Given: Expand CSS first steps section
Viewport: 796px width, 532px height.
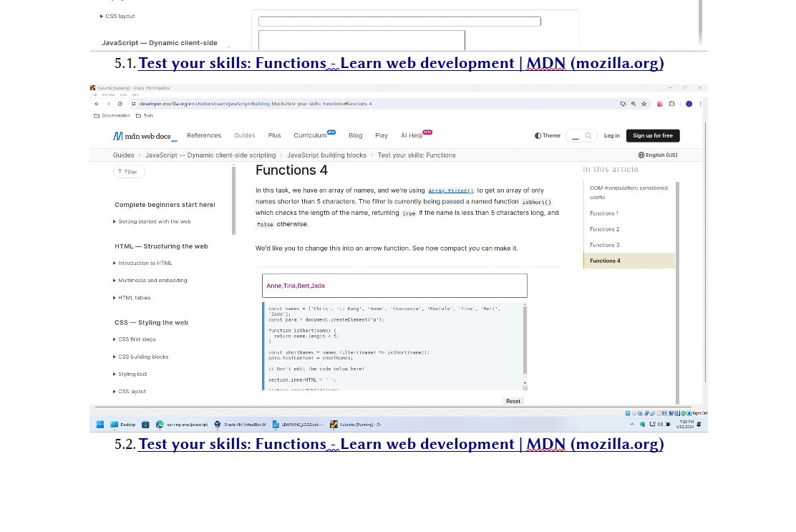Looking at the screenshot, I should pos(134,339).
